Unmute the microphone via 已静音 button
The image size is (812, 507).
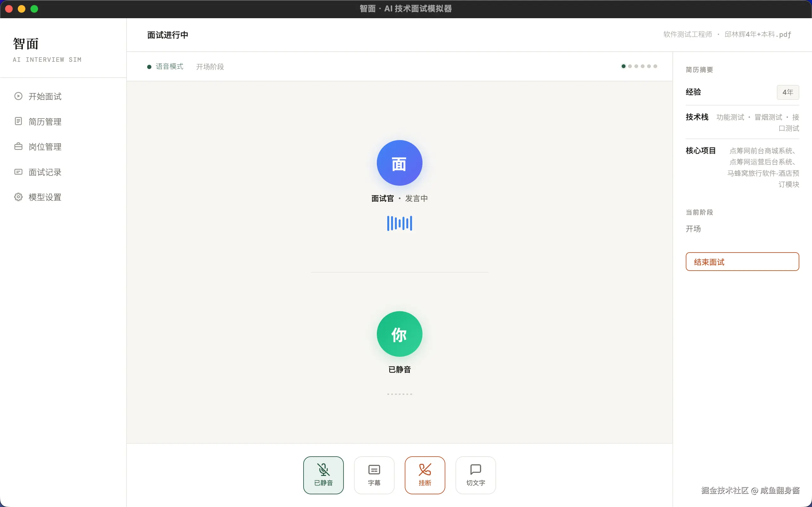click(323, 475)
